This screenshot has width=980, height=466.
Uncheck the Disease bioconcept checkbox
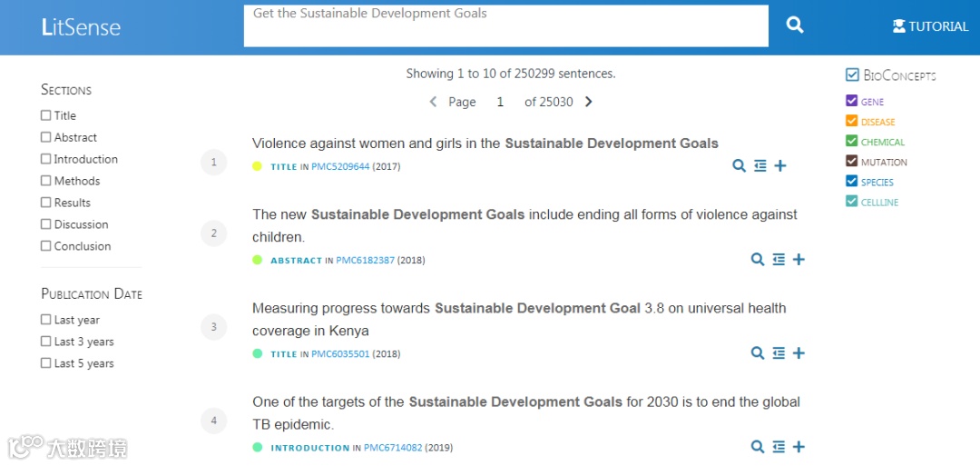coord(851,121)
